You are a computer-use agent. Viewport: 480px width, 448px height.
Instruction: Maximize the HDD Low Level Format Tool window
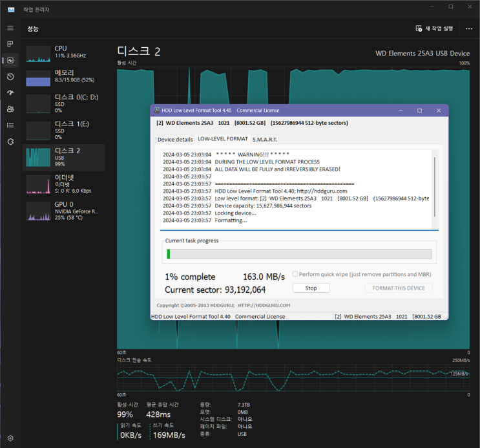click(x=419, y=111)
